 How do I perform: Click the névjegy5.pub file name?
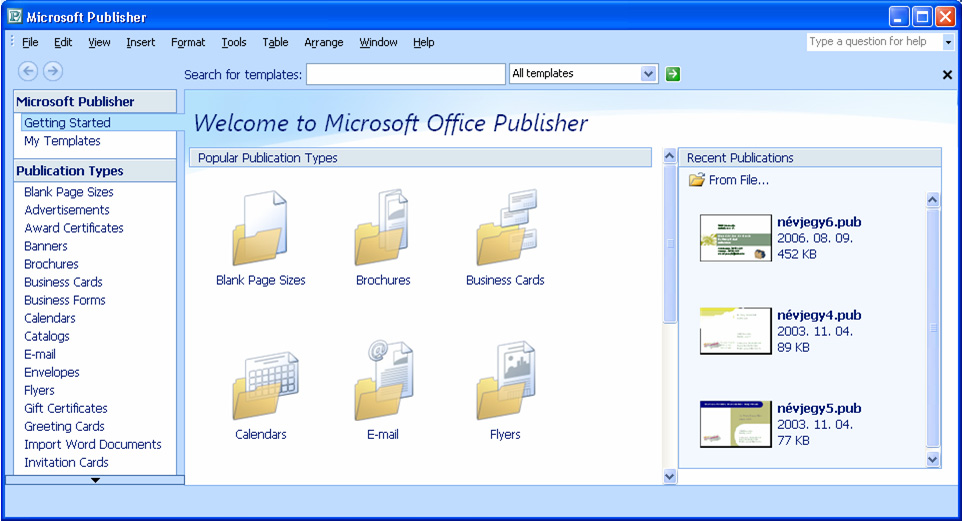coord(819,409)
